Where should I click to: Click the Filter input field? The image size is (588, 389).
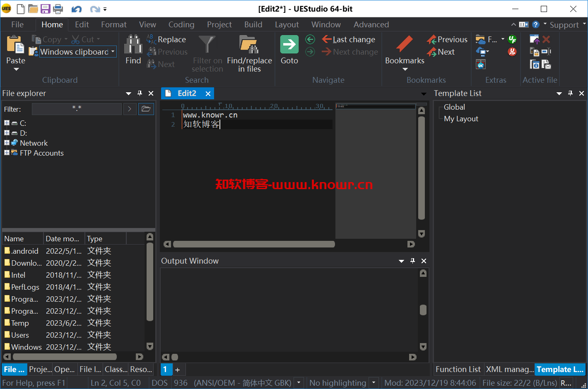[77, 109]
